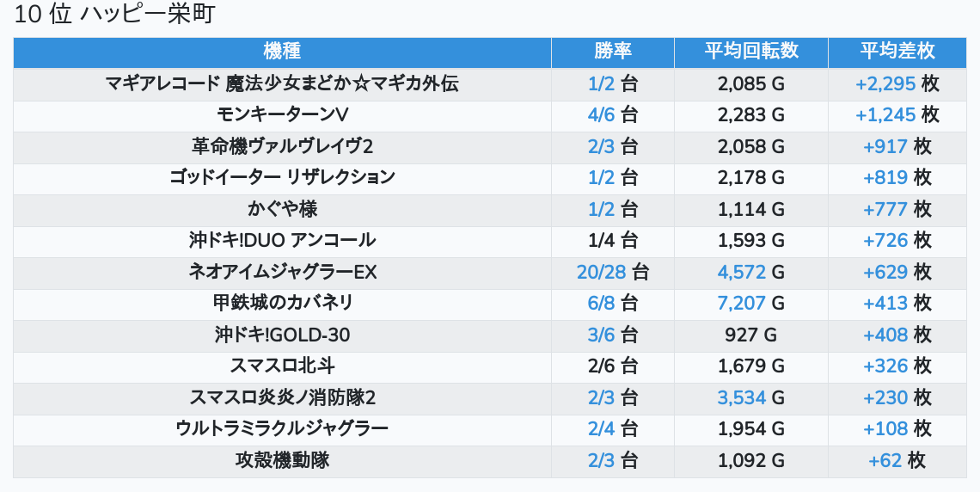Click the 平均差枚 column header
980x492 pixels.
tap(897, 52)
